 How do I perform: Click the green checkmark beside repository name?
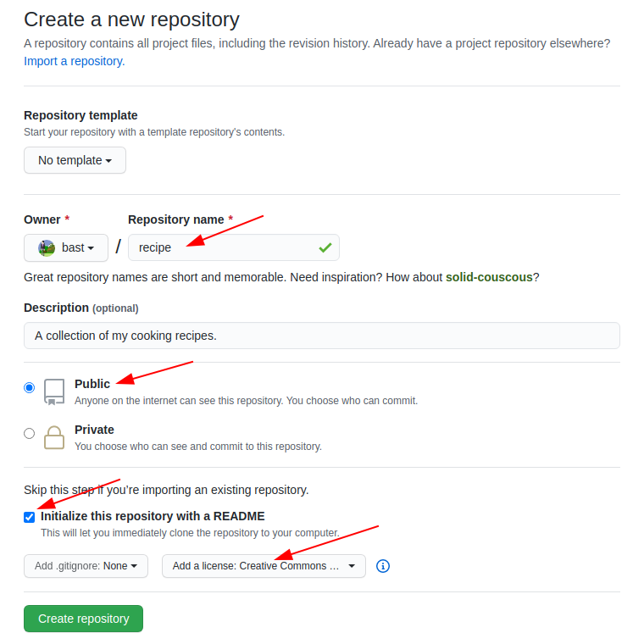325,247
